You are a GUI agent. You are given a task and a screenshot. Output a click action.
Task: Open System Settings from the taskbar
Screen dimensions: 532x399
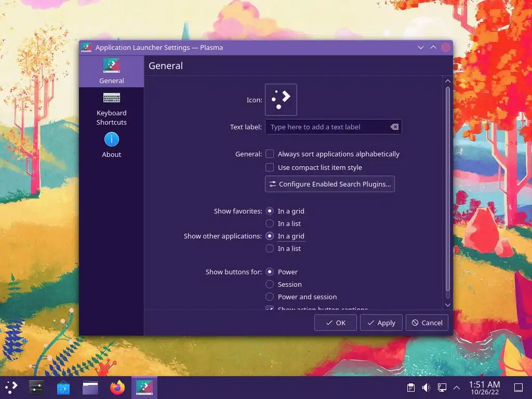36,388
